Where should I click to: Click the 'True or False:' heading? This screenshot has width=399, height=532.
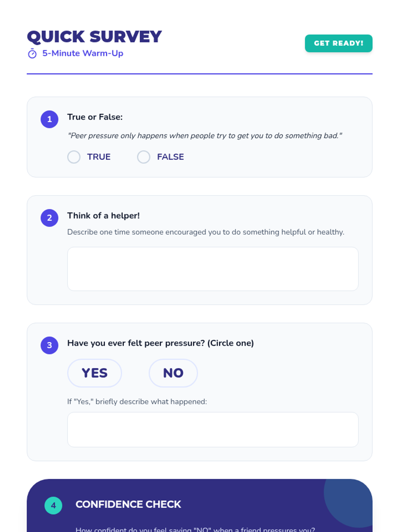point(95,117)
